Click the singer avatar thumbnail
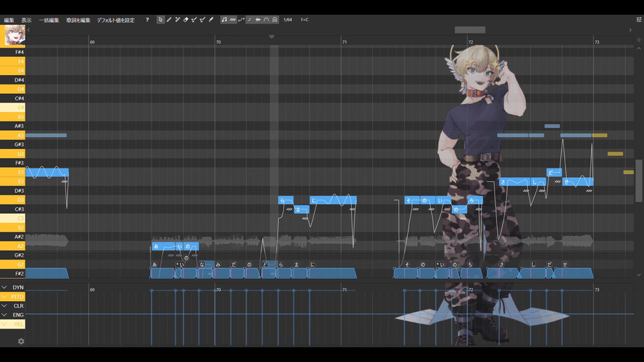This screenshot has width=644, height=362. (15, 35)
